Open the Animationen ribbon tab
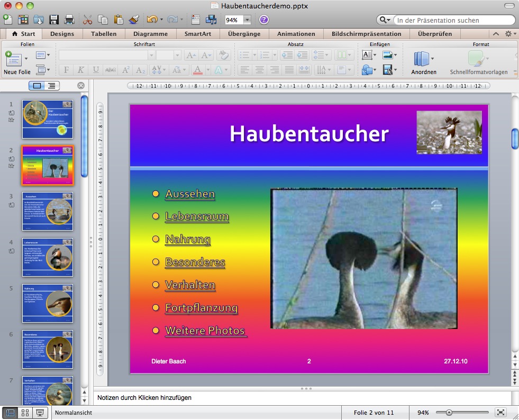519x420 pixels. [x=296, y=34]
